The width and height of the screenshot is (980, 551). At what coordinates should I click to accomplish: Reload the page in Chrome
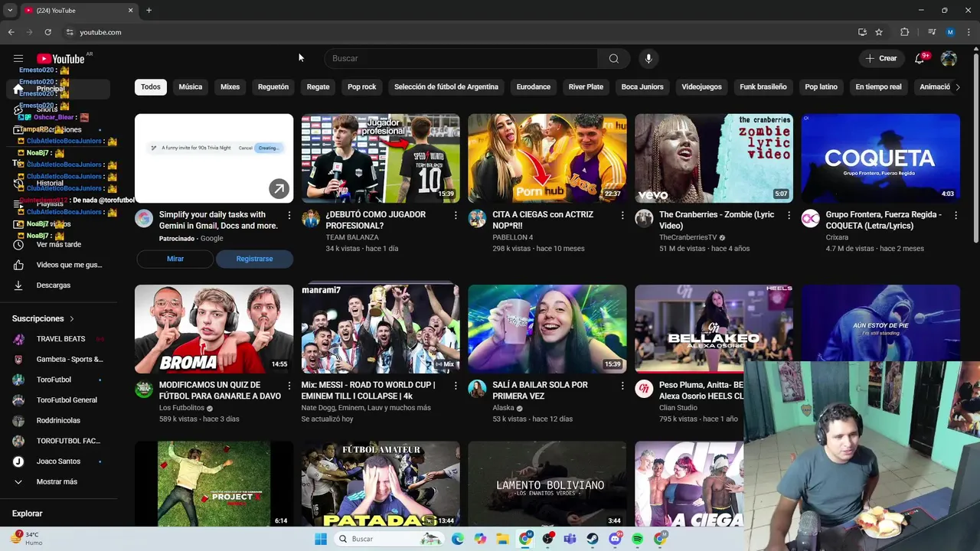47,32
